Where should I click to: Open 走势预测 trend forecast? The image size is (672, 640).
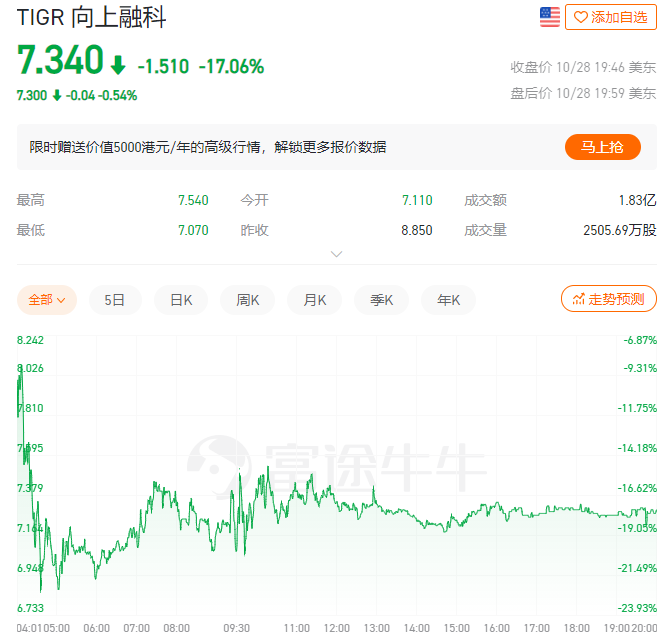[x=608, y=299]
